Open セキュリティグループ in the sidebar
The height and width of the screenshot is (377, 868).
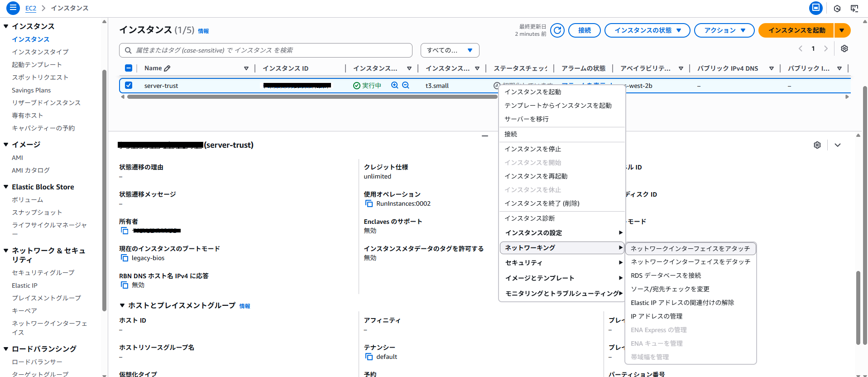[x=43, y=273]
